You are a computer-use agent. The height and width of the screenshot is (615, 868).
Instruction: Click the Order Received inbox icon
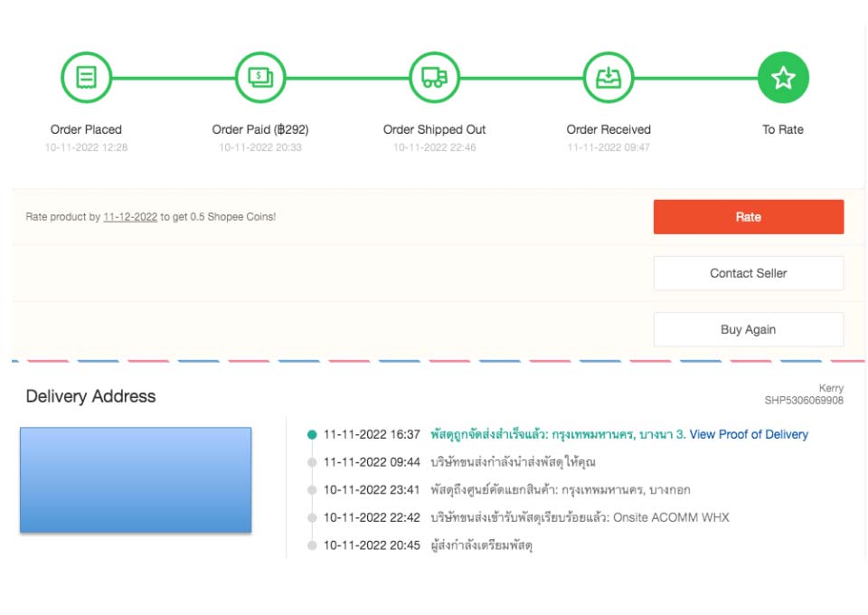609,78
